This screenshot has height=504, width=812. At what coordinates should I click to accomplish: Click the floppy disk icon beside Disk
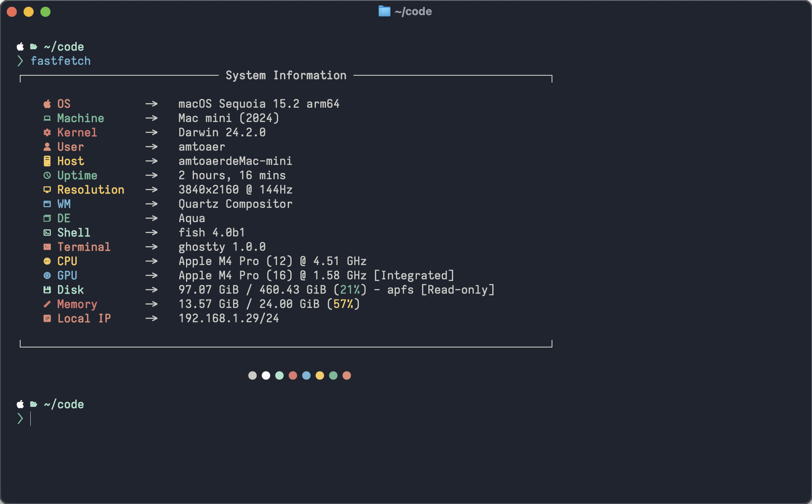tap(47, 290)
